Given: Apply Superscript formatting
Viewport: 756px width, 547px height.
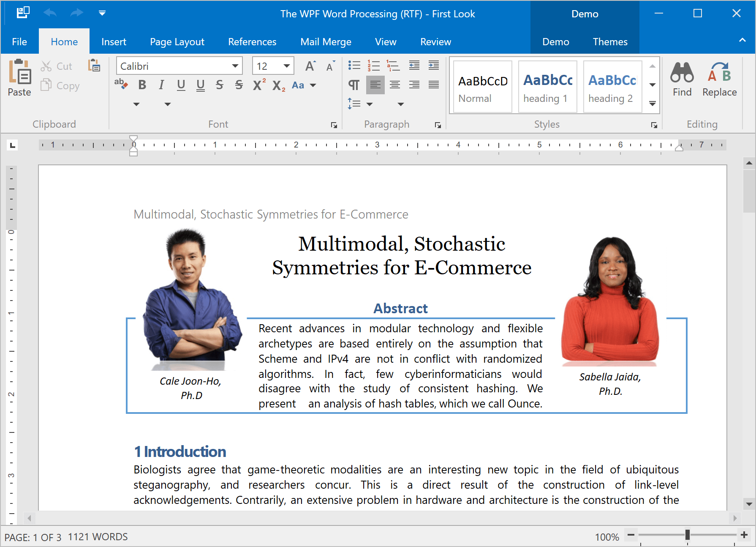Looking at the screenshot, I should (258, 85).
